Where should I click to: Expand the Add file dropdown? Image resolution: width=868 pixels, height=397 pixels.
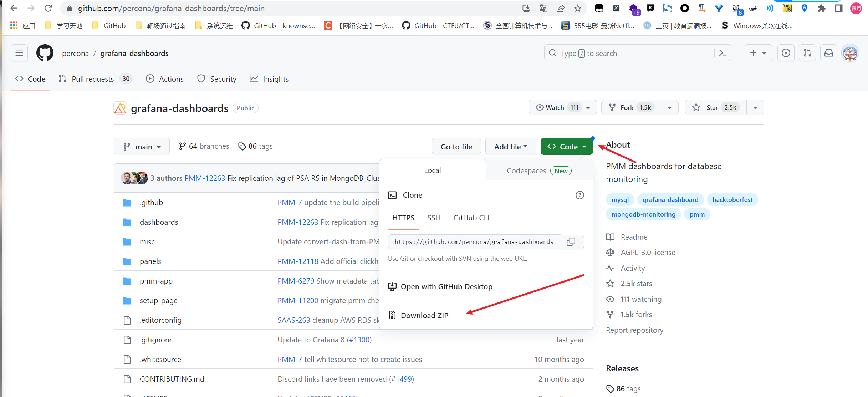click(510, 147)
